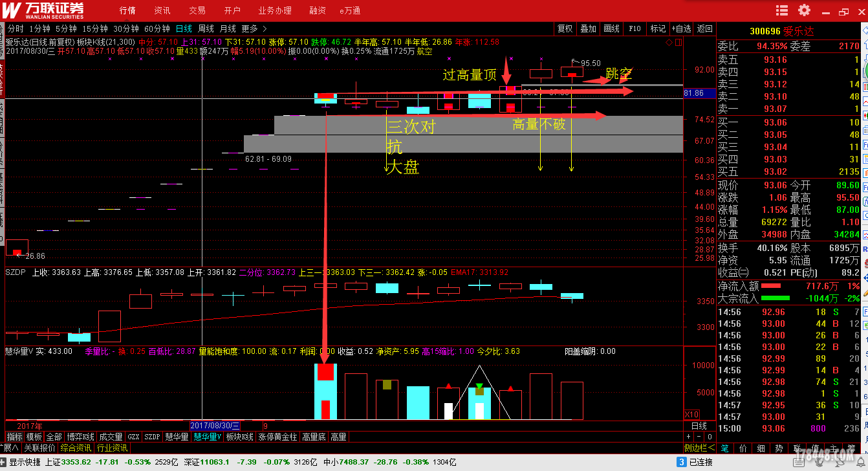Select the 日线 daily period
The width and height of the screenshot is (868, 471).
pos(184,28)
